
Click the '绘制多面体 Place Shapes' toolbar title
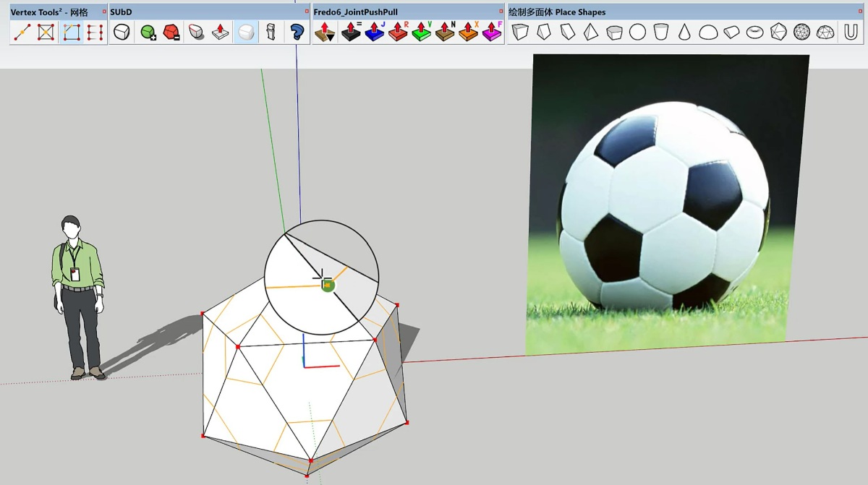coord(557,12)
